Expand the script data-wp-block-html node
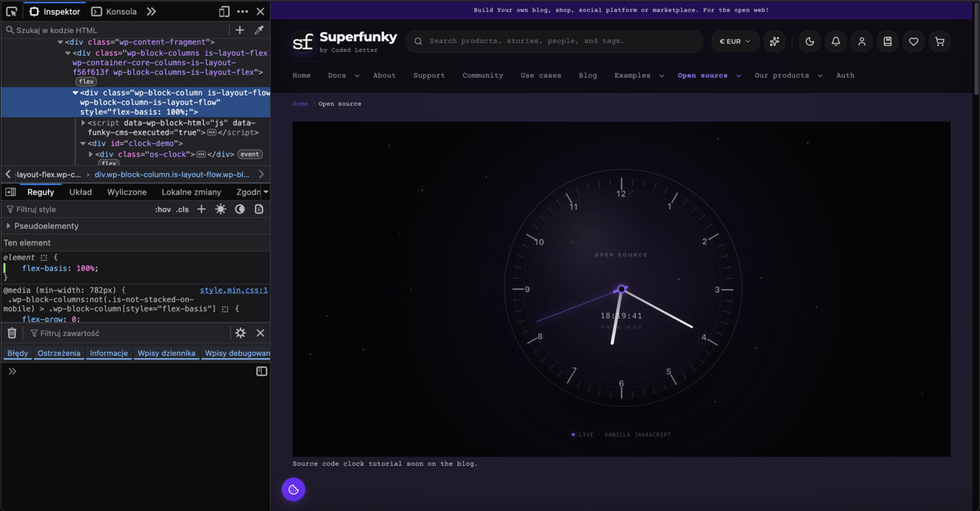This screenshot has height=511, width=980. pyautogui.click(x=83, y=122)
